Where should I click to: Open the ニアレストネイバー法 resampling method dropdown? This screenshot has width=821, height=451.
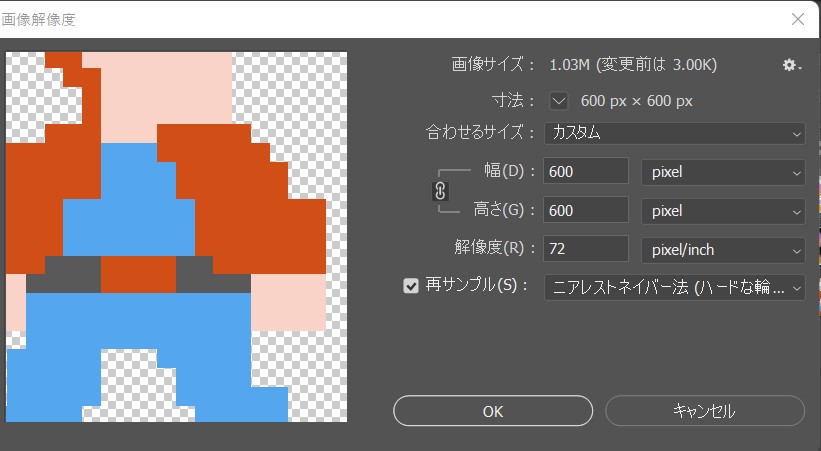coord(674,288)
